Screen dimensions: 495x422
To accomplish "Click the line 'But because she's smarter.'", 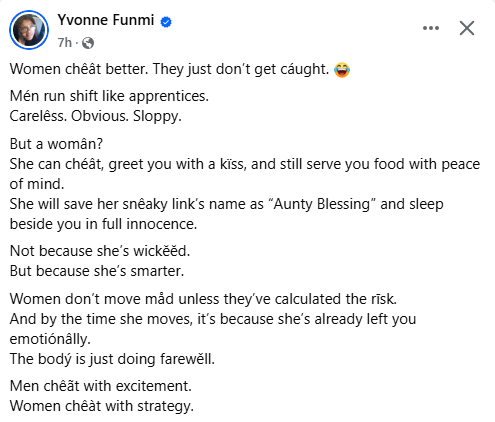I will pyautogui.click(x=97, y=271).
